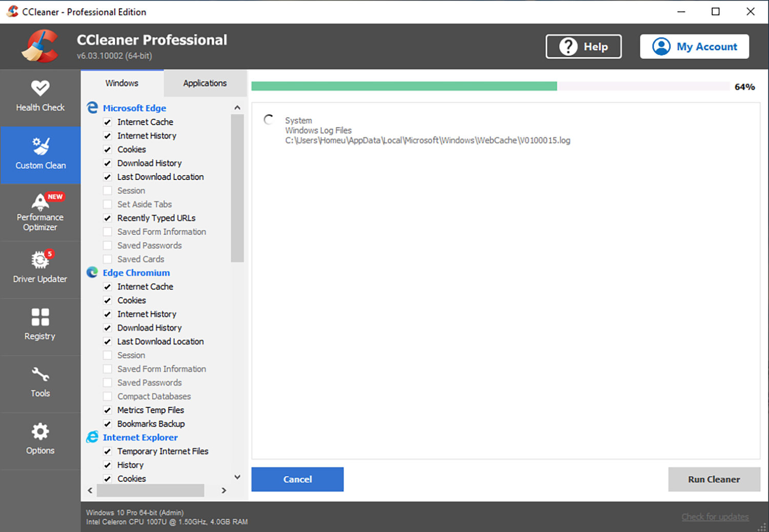Viewport: 769px width, 532px height.
Task: Open Health Check from the sidebar
Action: (40, 98)
